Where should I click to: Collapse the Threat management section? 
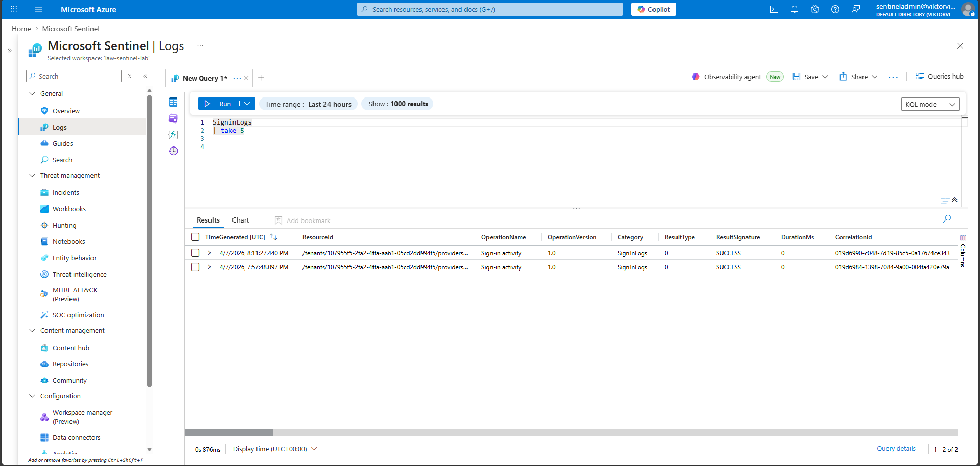point(32,175)
